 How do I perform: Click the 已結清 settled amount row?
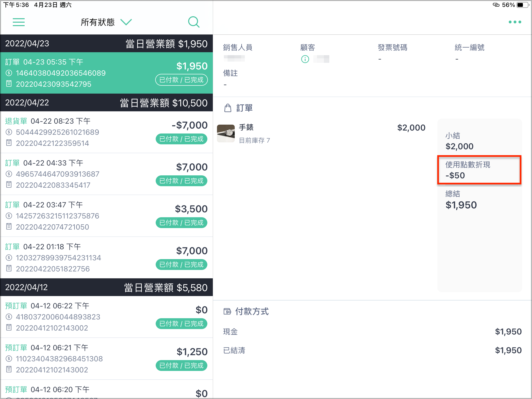pyautogui.click(x=372, y=350)
